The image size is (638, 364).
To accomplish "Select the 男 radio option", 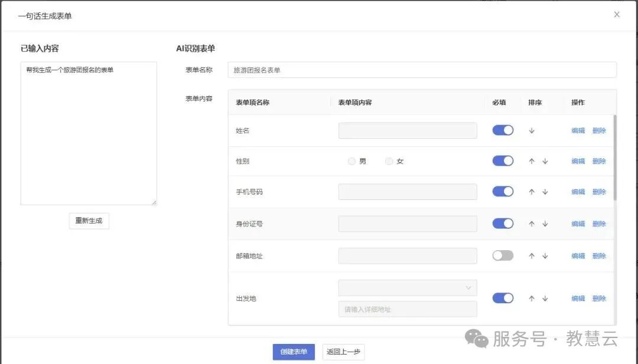I will 352,161.
